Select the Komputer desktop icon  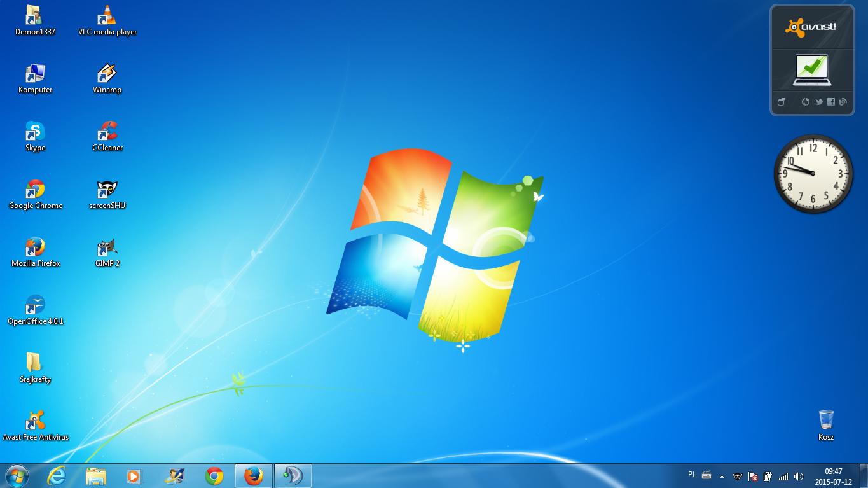pos(35,78)
